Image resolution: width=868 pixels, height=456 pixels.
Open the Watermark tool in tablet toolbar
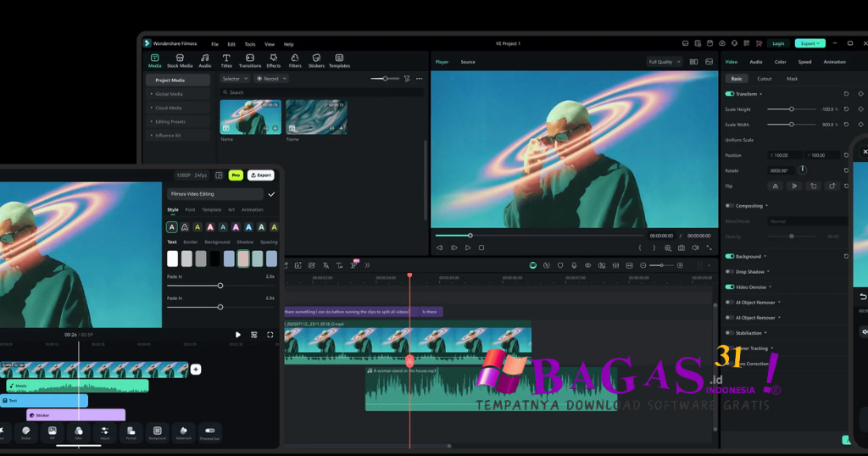183,433
